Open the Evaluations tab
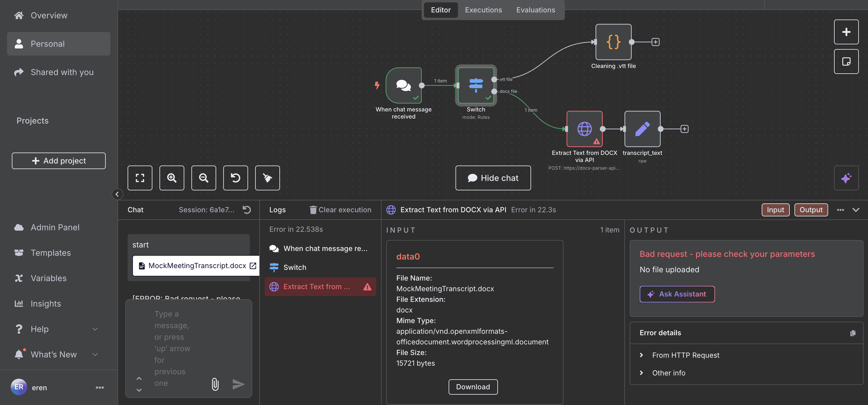Image resolution: width=868 pixels, height=405 pixels. pyautogui.click(x=535, y=10)
